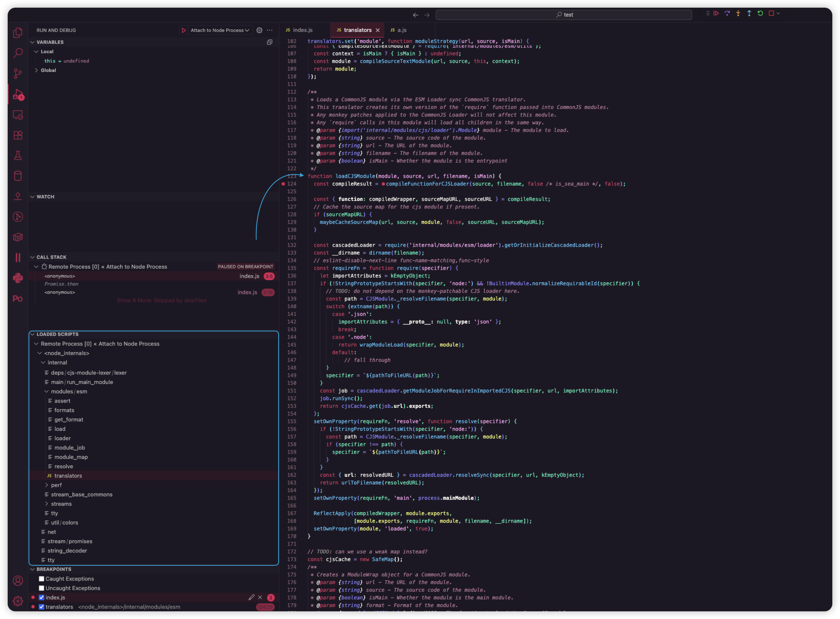The width and height of the screenshot is (840, 619).
Task: Disable the index.js breakpoint checkbox
Action: click(x=42, y=597)
